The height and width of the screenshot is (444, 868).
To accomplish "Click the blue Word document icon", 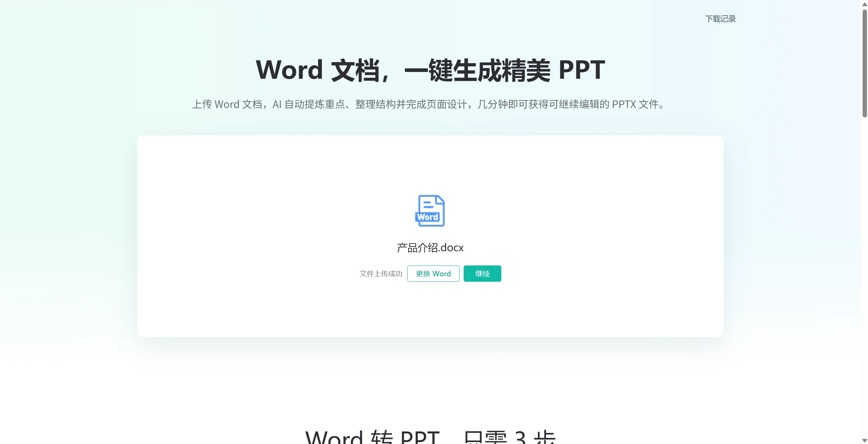I will (430, 210).
